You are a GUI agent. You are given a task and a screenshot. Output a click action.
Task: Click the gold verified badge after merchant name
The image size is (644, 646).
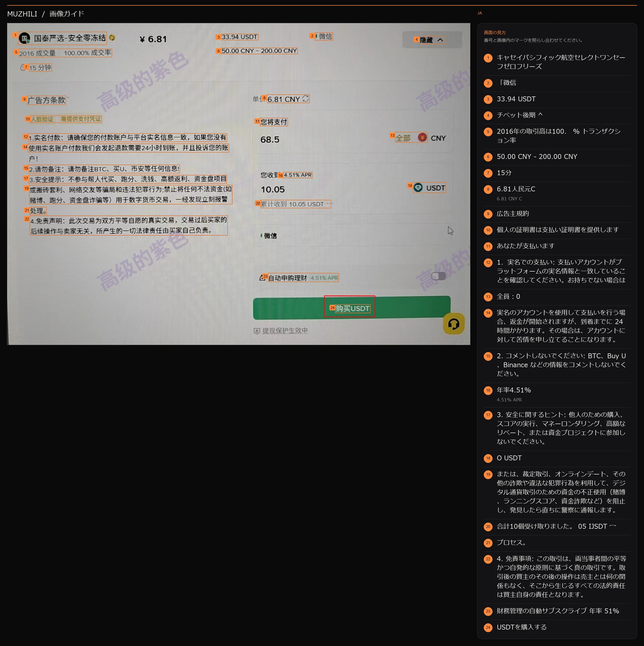coord(112,38)
